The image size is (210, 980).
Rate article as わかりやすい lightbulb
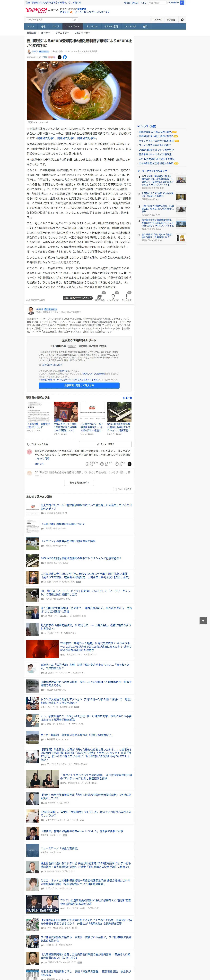tap(113, 297)
